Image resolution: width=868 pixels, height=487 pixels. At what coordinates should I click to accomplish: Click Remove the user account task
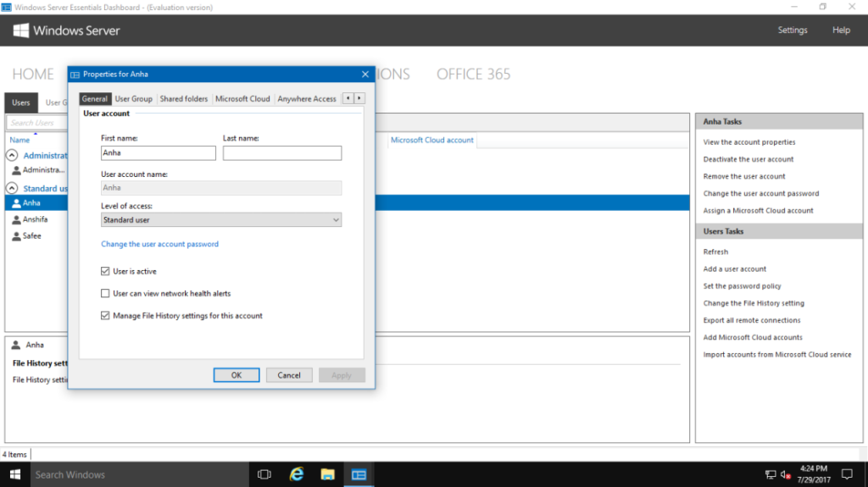pos(744,176)
